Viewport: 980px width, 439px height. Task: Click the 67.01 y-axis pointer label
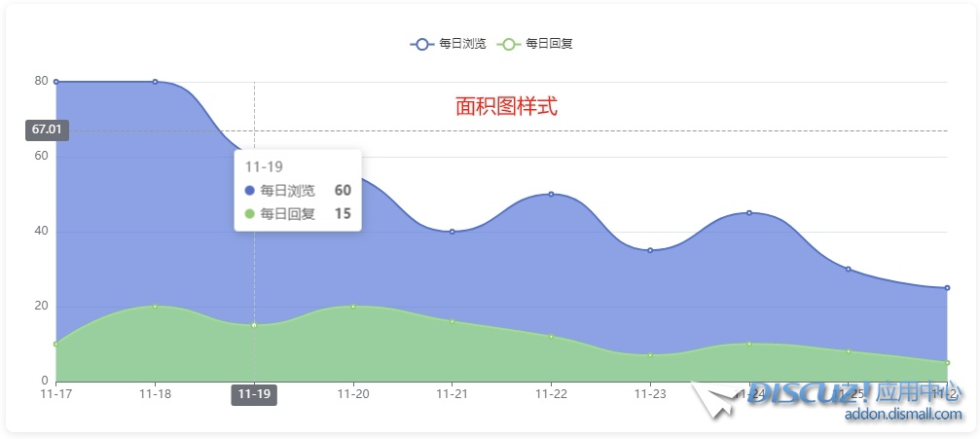(x=47, y=129)
